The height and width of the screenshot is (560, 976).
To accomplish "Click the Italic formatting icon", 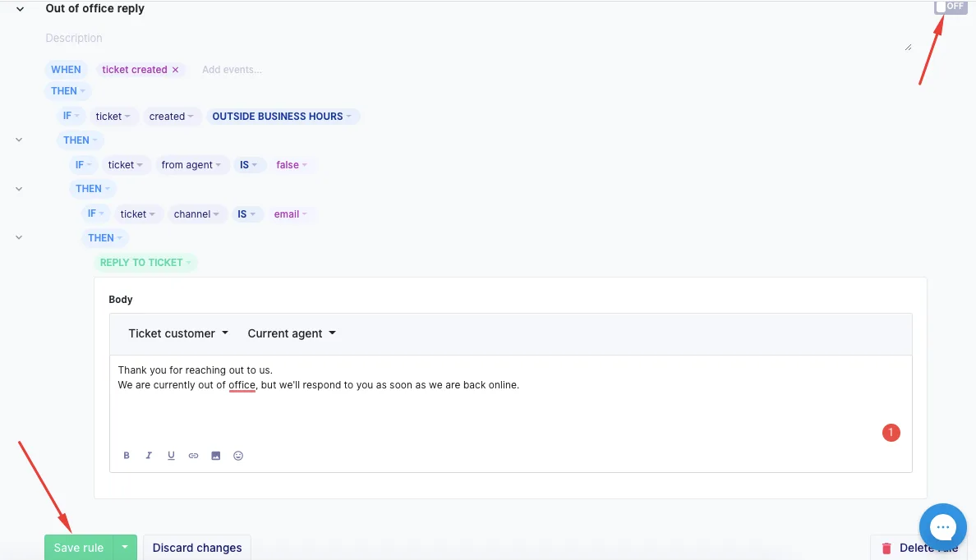I will pyautogui.click(x=149, y=456).
